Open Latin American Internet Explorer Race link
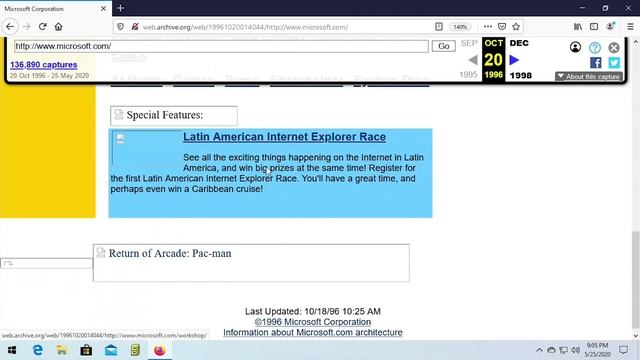The image size is (640, 360). click(x=284, y=137)
